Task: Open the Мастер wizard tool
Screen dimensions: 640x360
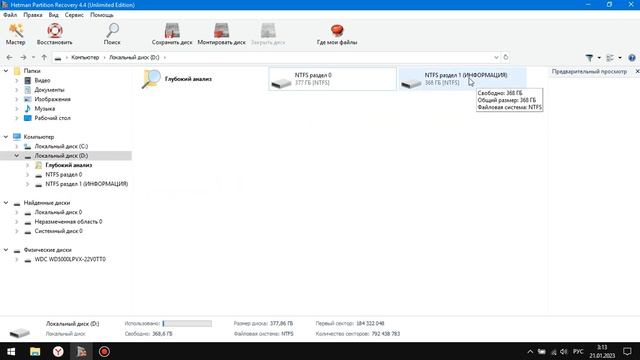Action: click(16, 34)
